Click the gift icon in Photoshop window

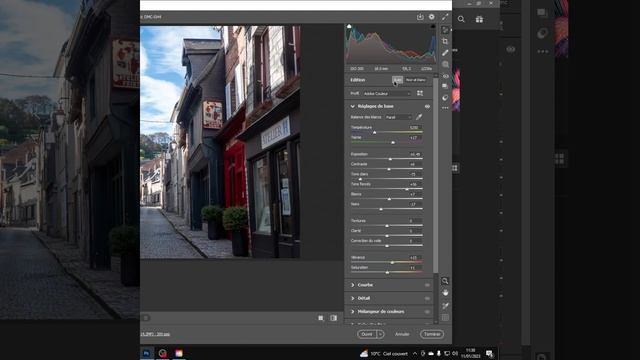point(479,19)
